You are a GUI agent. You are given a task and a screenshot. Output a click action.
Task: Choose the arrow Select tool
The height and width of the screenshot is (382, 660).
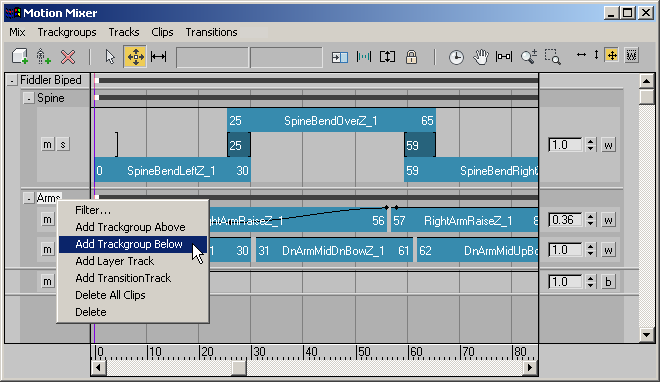(x=110, y=56)
